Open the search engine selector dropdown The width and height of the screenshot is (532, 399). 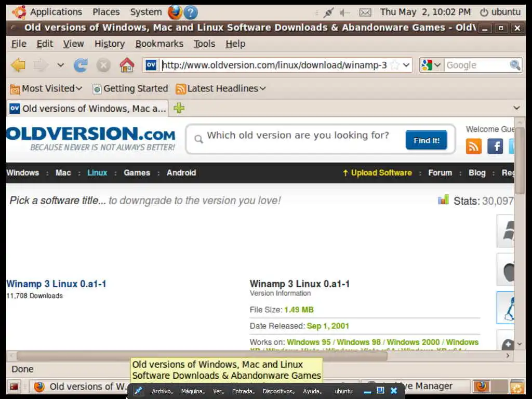point(431,65)
